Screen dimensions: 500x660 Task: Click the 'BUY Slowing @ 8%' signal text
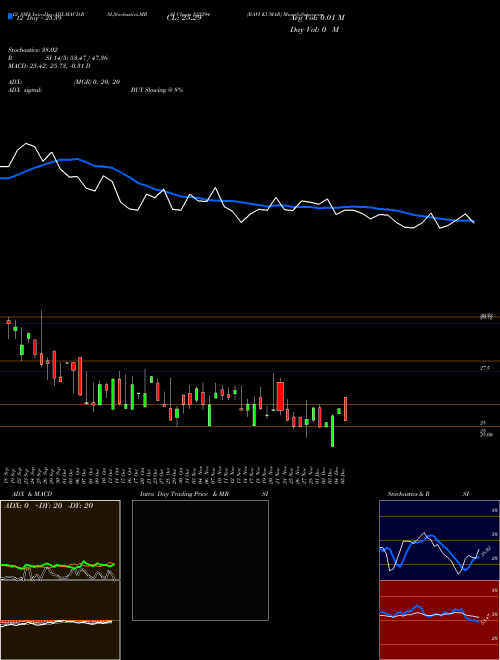(157, 90)
